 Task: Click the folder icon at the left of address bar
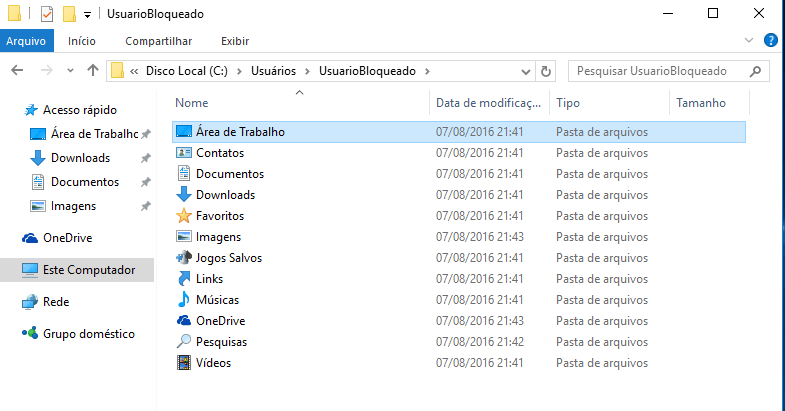tap(117, 71)
